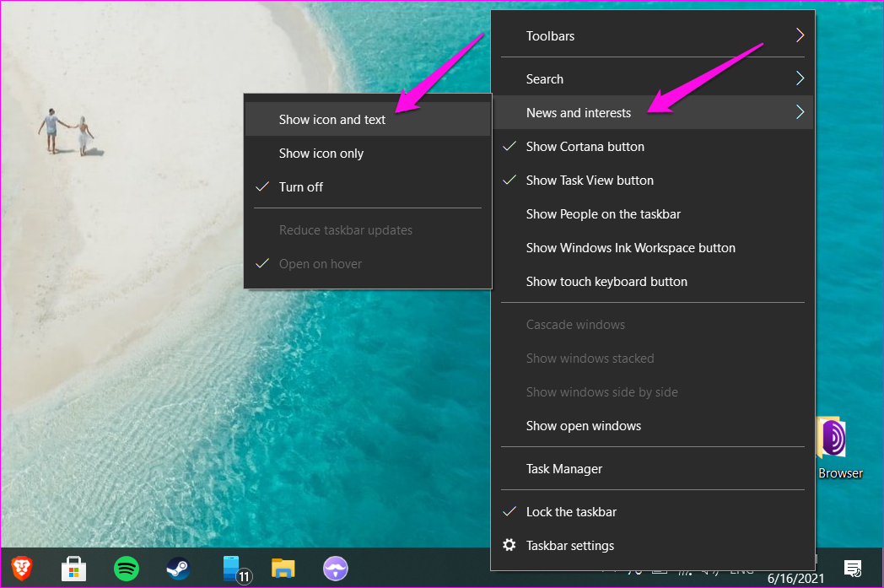Click the date display in the system tray
Screen dimensions: 884x588
coord(795,577)
